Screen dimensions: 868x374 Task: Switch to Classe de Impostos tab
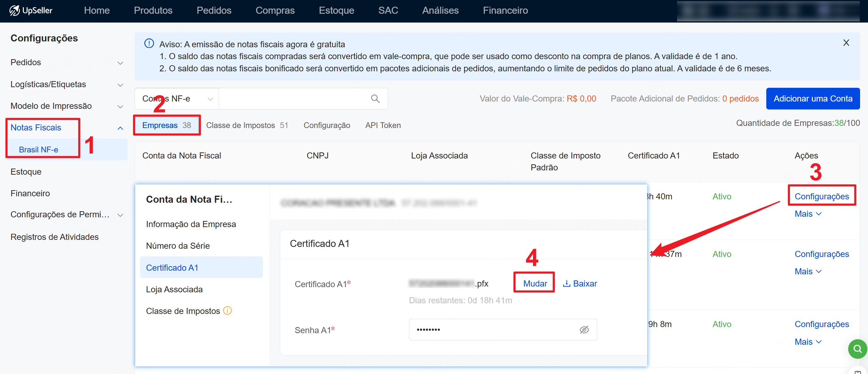[247, 126]
